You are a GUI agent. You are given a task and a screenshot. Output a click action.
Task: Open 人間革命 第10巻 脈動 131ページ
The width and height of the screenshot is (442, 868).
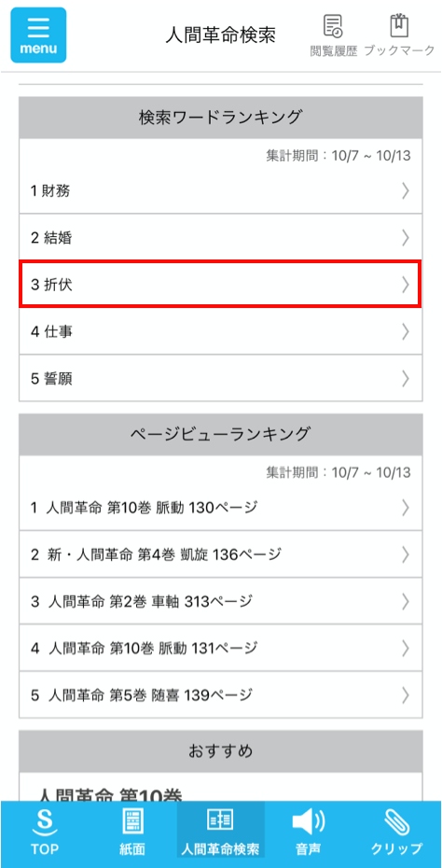pos(221,648)
